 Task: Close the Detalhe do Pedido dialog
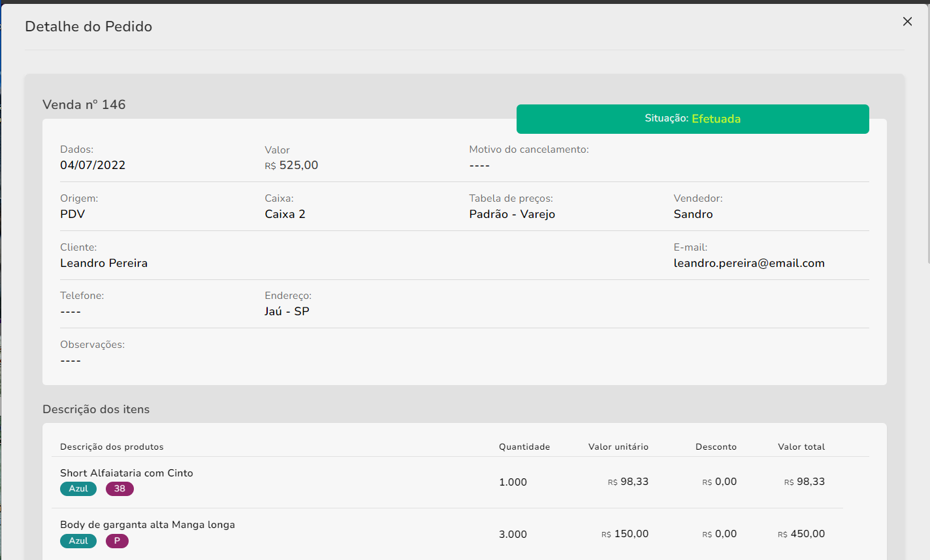(x=907, y=22)
